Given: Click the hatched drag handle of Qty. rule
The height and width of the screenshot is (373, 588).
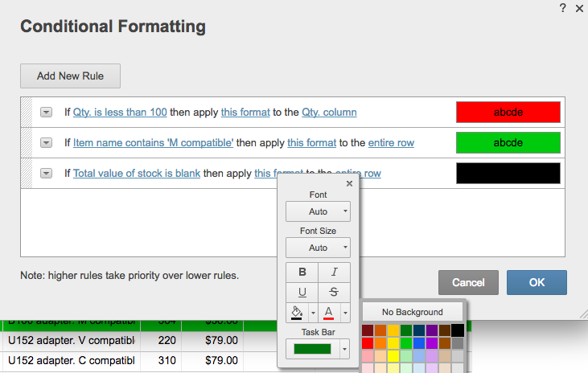Looking at the screenshot, I should click(27, 112).
